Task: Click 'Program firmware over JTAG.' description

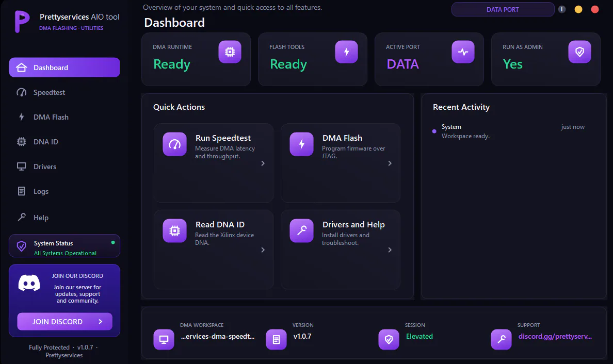Action: click(x=353, y=152)
